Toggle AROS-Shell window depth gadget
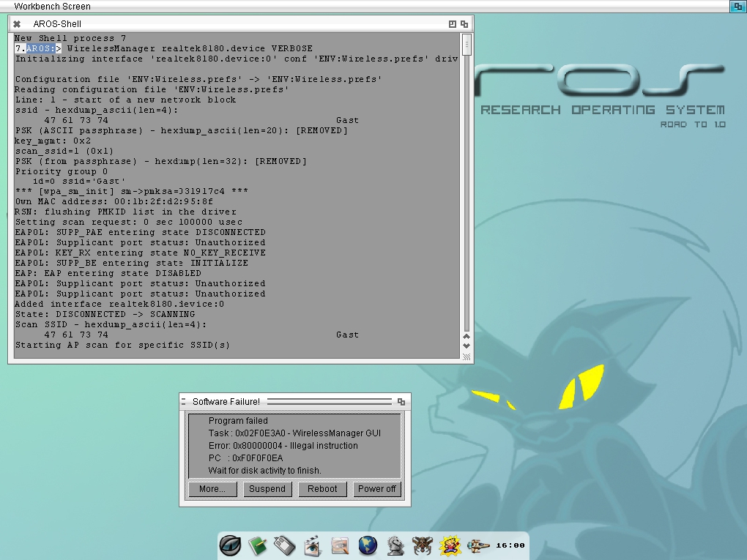747x560 pixels. click(x=464, y=24)
